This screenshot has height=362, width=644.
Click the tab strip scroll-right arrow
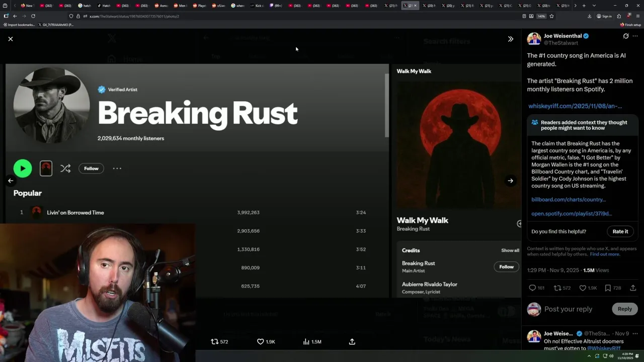pos(575,6)
